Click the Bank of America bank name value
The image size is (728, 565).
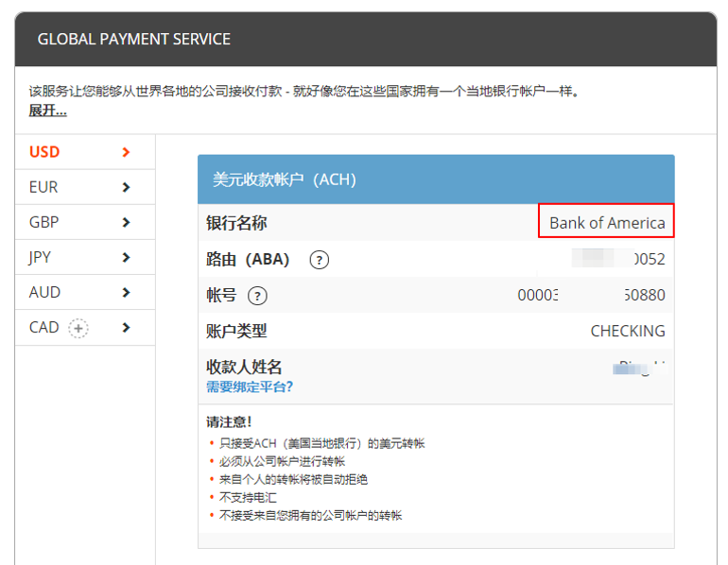point(607,223)
